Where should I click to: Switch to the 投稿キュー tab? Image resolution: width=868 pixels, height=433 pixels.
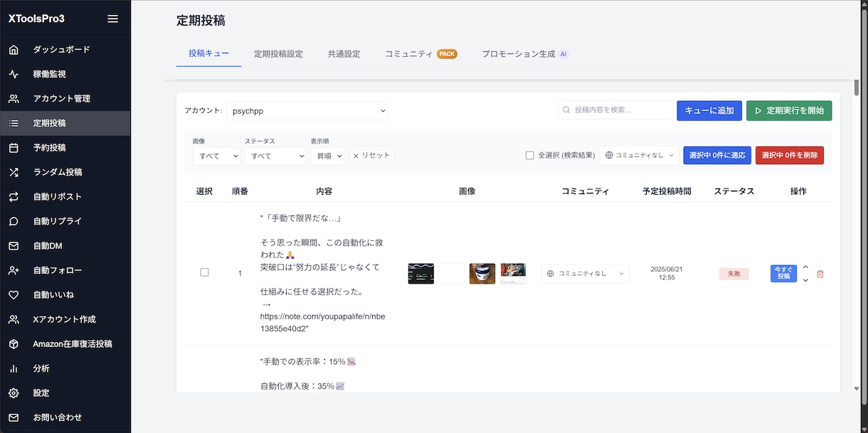click(x=208, y=54)
